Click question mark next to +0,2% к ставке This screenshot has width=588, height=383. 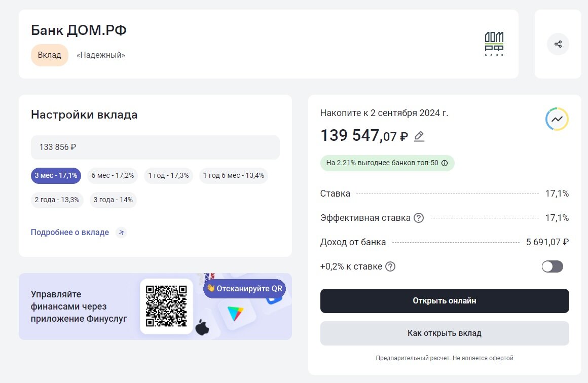390,266
